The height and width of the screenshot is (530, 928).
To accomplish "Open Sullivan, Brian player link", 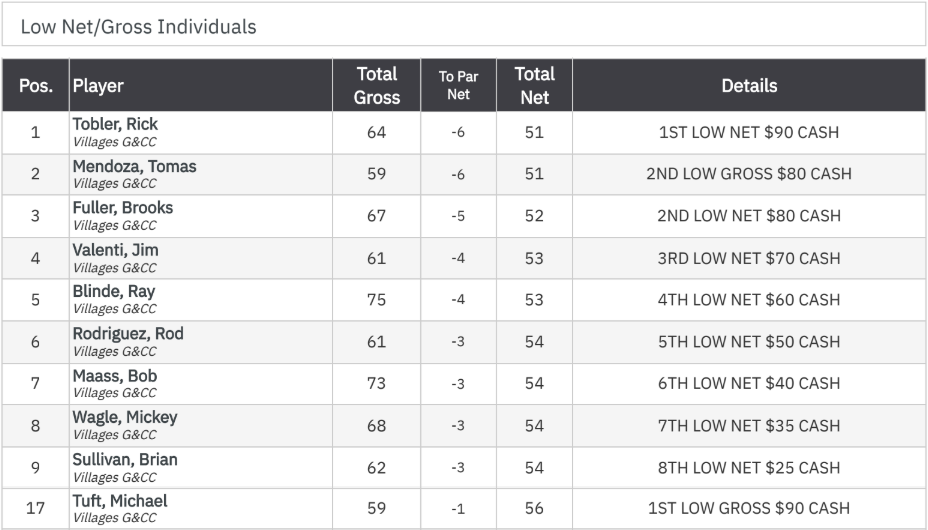I will tap(125, 460).
